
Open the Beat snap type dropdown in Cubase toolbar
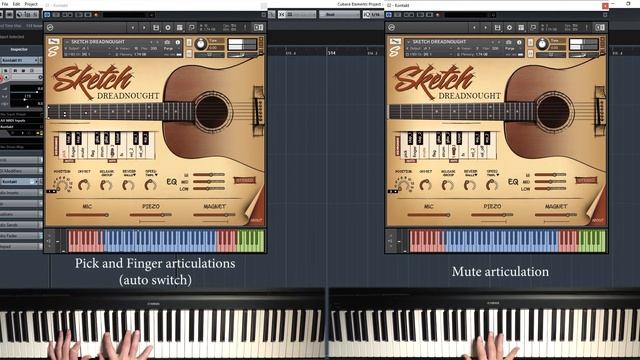click(x=339, y=15)
